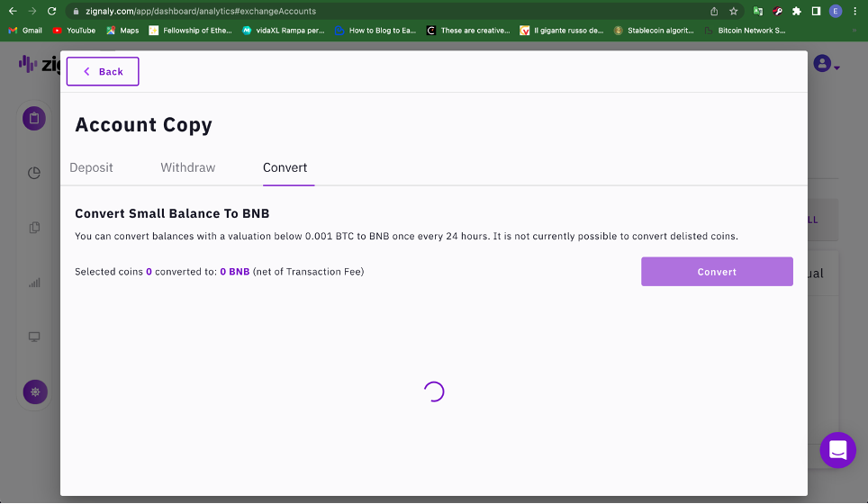Open the pie chart analytics sidebar icon
The height and width of the screenshot is (504, 868).
(34, 173)
